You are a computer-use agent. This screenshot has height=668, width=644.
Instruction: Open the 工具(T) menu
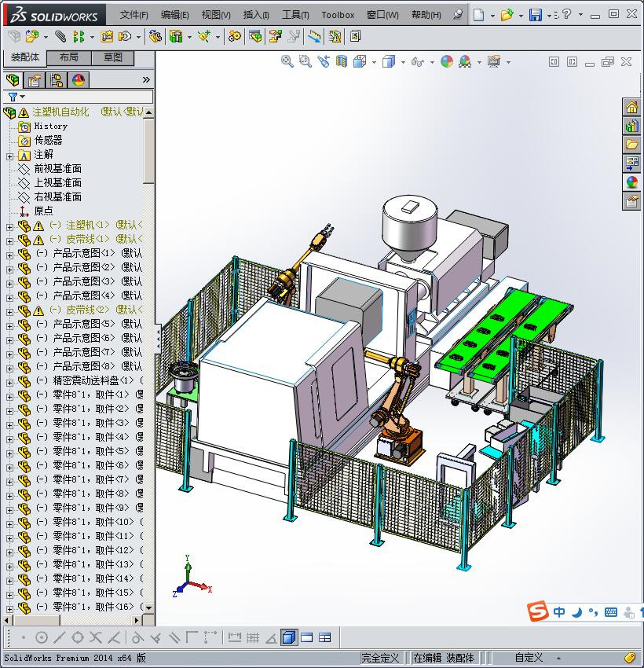point(295,15)
